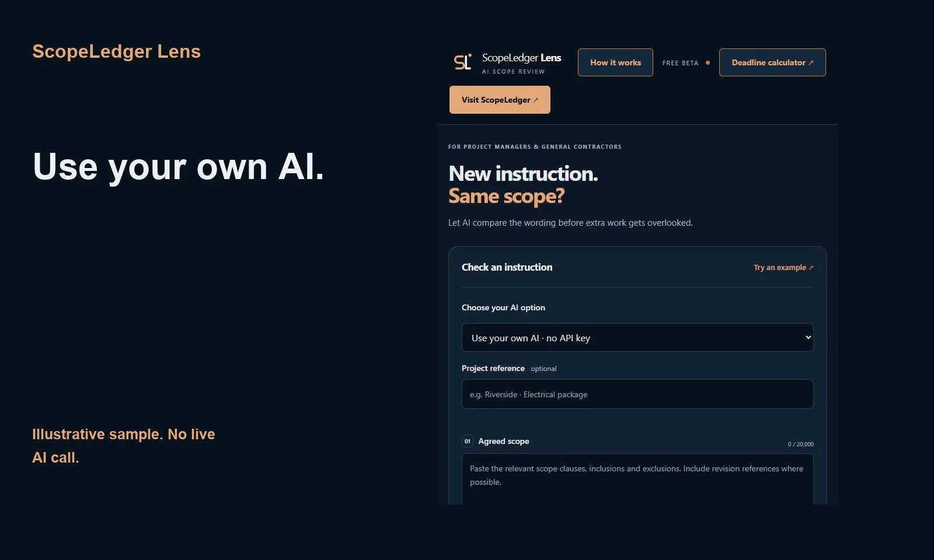Click the SL logo icon
This screenshot has width=934, height=560.
tap(462, 62)
